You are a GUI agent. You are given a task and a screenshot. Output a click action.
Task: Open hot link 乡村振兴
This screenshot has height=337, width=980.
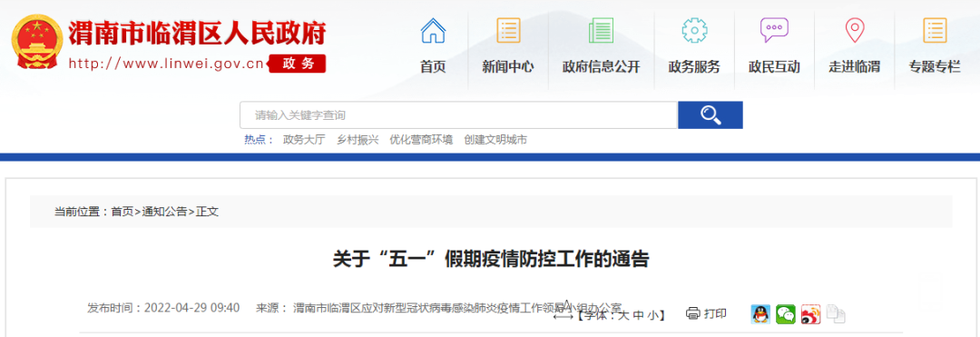click(x=358, y=140)
